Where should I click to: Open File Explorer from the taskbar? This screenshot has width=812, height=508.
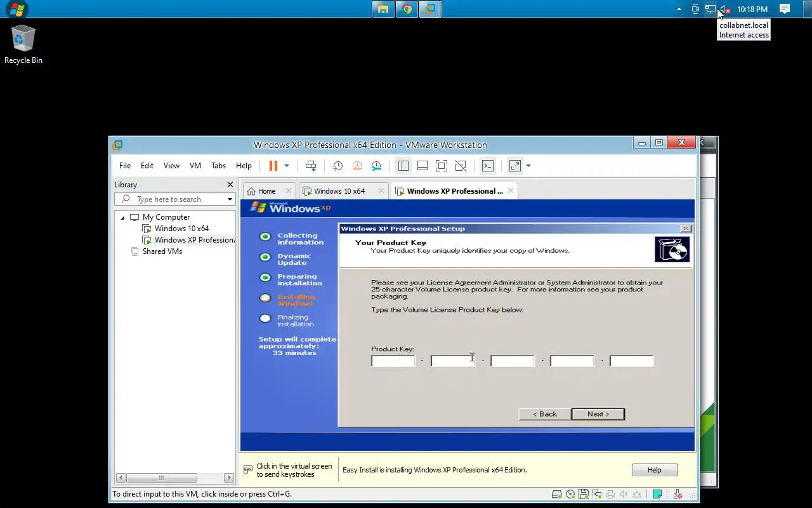(383, 9)
